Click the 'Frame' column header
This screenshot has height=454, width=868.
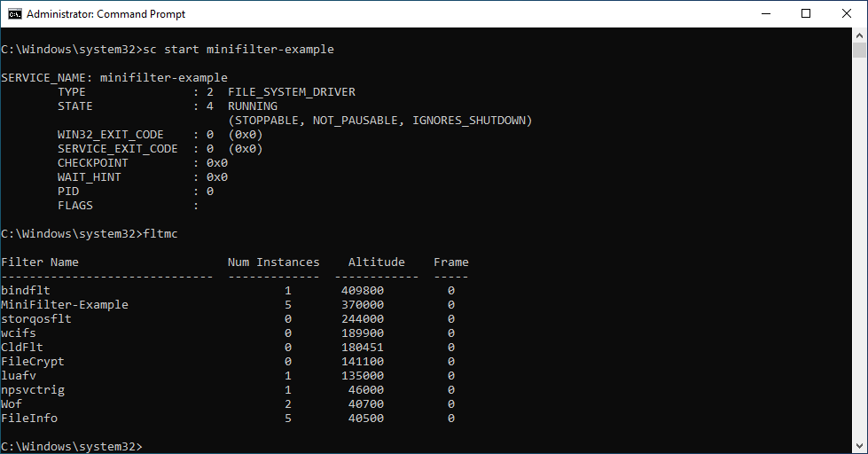coord(451,262)
